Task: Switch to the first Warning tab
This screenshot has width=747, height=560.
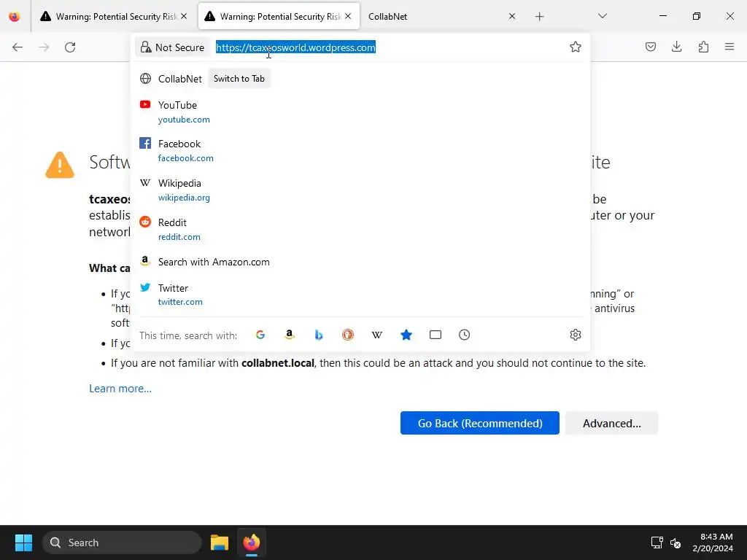Action: pos(113,17)
